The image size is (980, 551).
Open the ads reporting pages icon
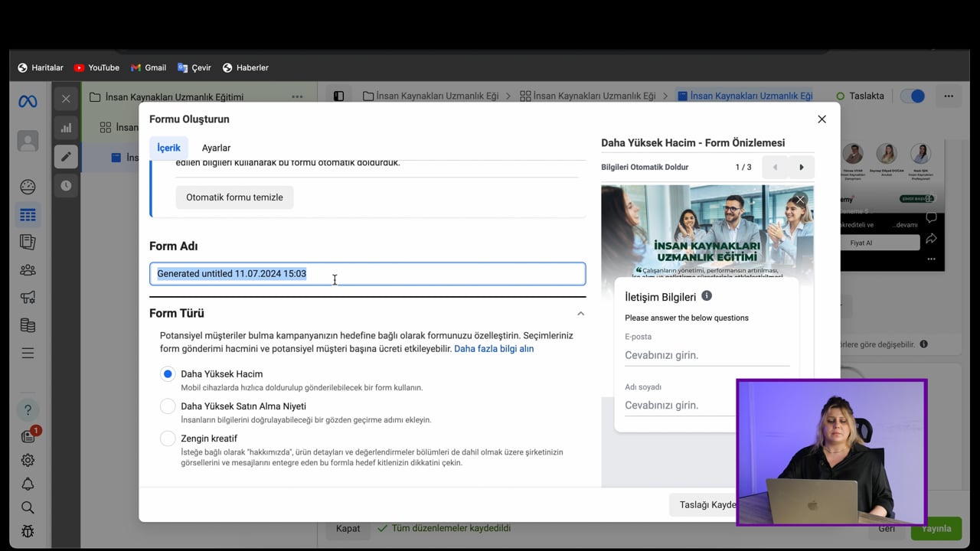click(x=28, y=242)
